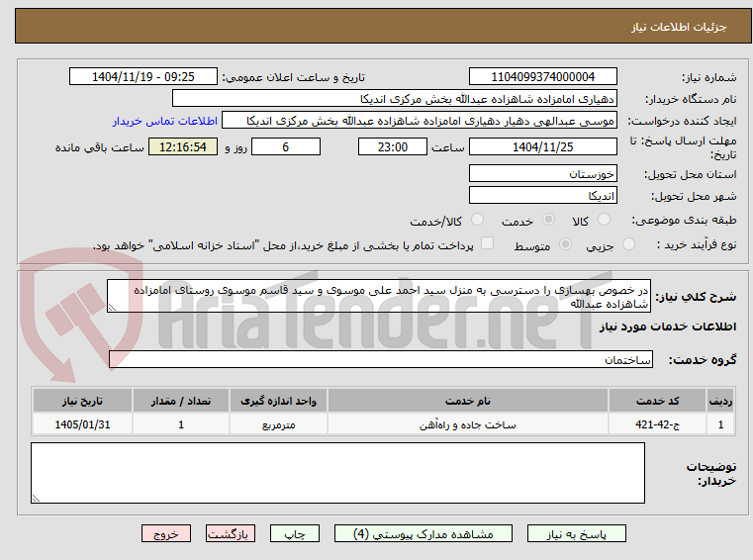Viewport: 753px width, 560px height.
Task: Click the شماره نیاز number field
Action: [x=542, y=76]
